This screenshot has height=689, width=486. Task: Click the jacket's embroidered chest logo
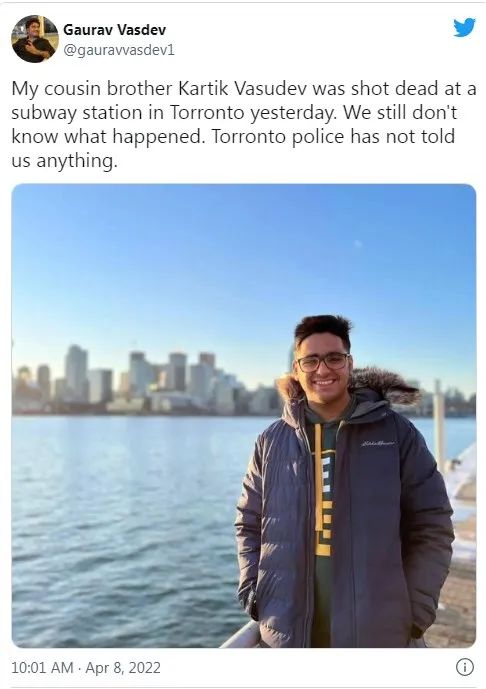378,443
